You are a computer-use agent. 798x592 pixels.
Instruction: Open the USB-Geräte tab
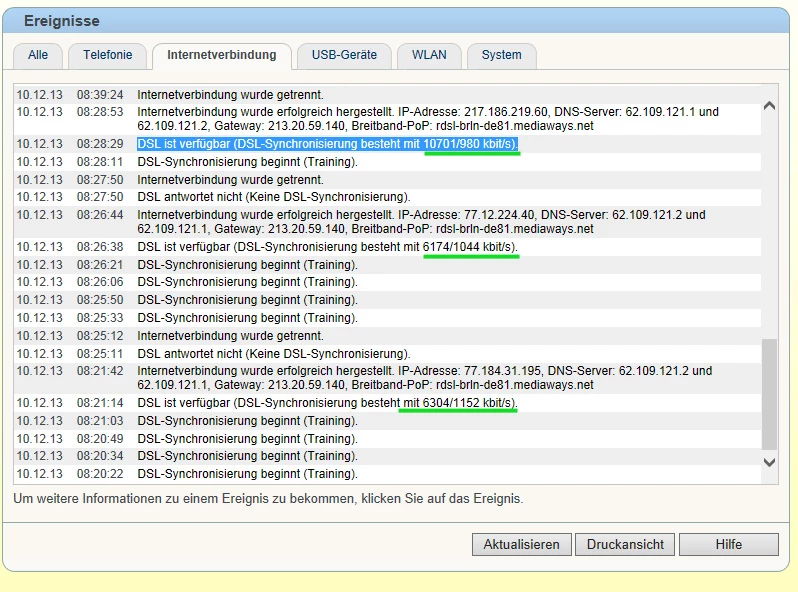point(344,55)
